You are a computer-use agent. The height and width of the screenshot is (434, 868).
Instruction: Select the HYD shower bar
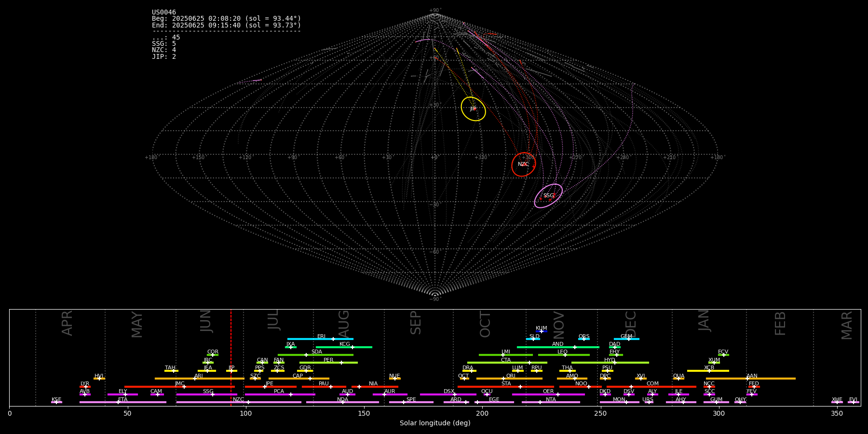click(610, 363)
